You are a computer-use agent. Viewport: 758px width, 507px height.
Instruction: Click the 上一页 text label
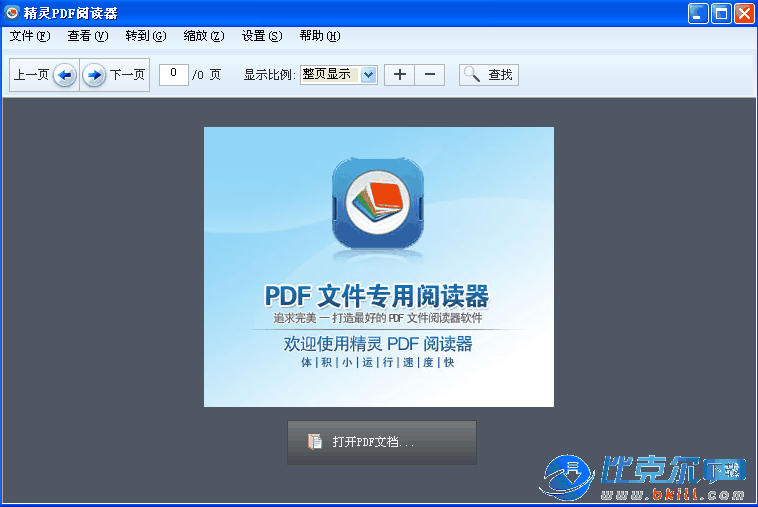click(31, 75)
